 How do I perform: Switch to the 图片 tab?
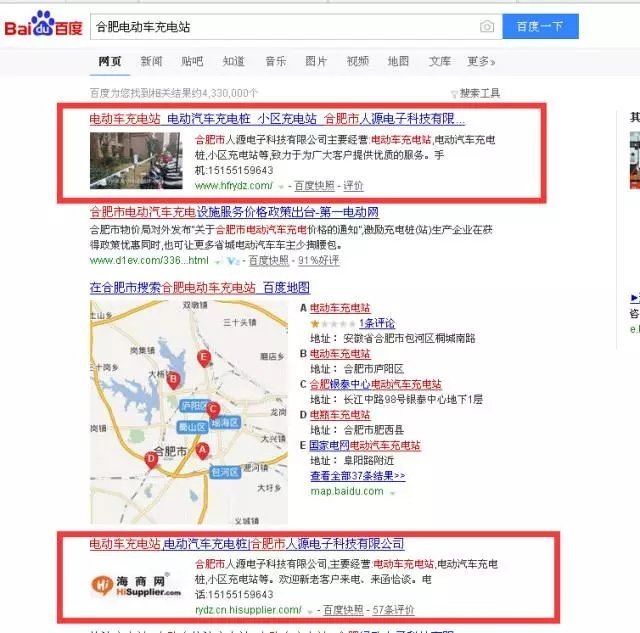pos(316,62)
